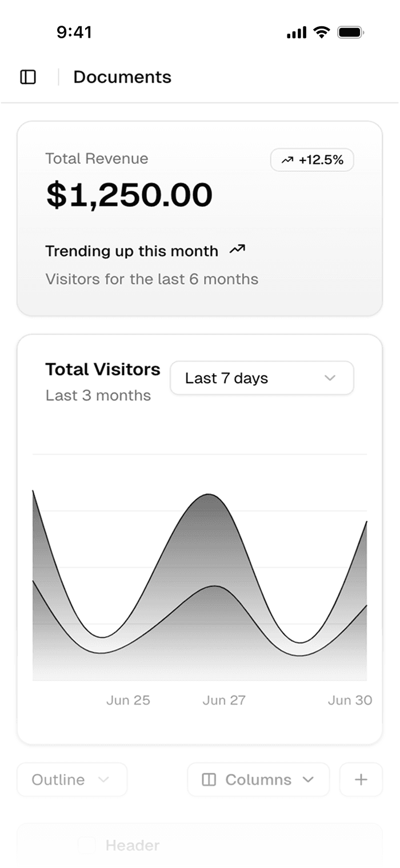Click the "Last 3 months" subtitle
Screen dimensions: 400x868
click(x=97, y=395)
